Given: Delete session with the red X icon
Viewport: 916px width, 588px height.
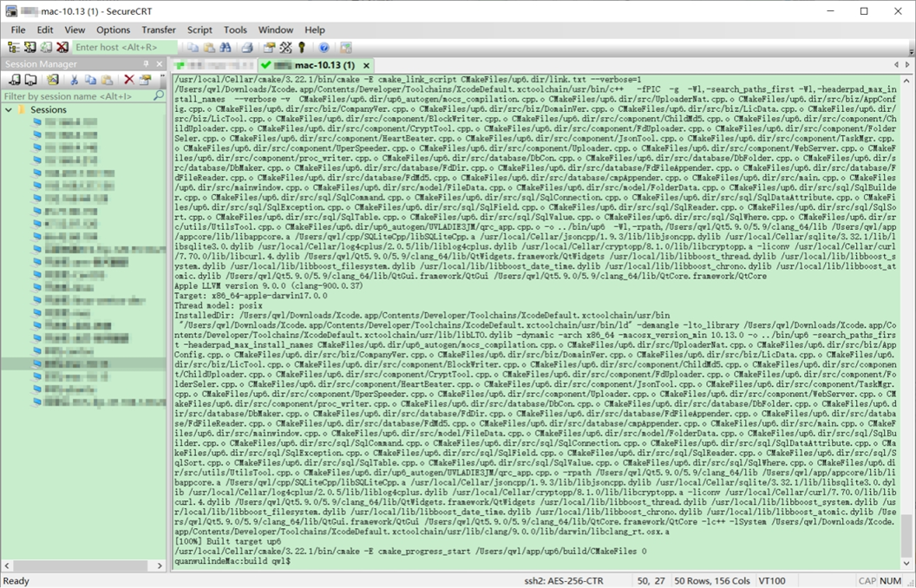Looking at the screenshot, I should pyautogui.click(x=129, y=80).
